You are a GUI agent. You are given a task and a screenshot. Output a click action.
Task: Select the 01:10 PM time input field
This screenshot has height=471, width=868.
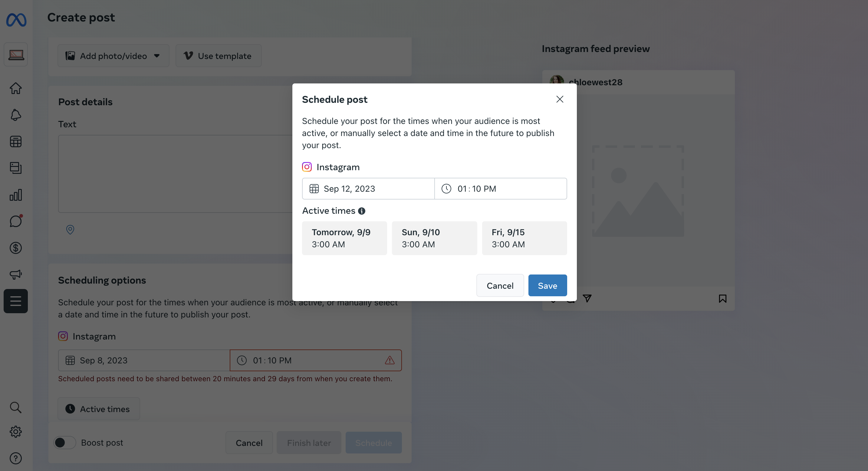(x=501, y=189)
